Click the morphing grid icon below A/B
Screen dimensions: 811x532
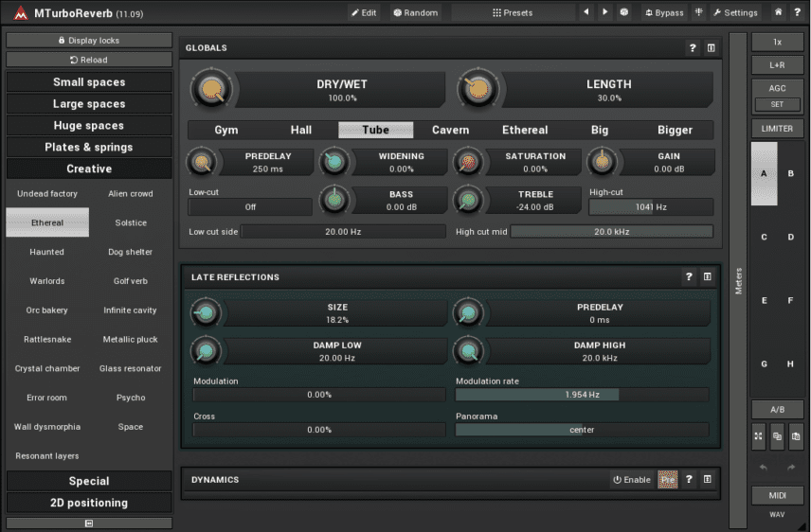[x=758, y=436]
